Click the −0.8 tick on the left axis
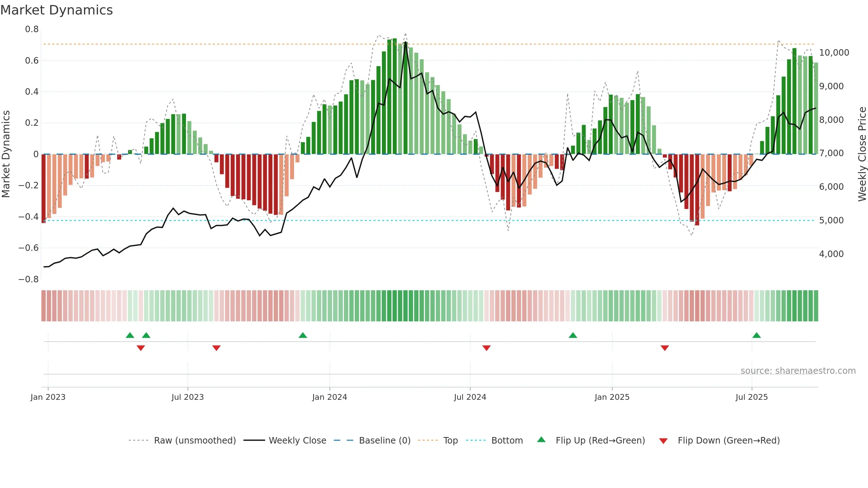Viewport: 868px width, 488px height. click(29, 279)
